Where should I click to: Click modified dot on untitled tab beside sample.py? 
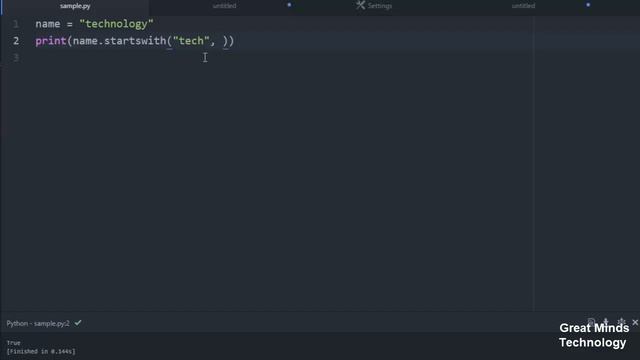(289, 5)
